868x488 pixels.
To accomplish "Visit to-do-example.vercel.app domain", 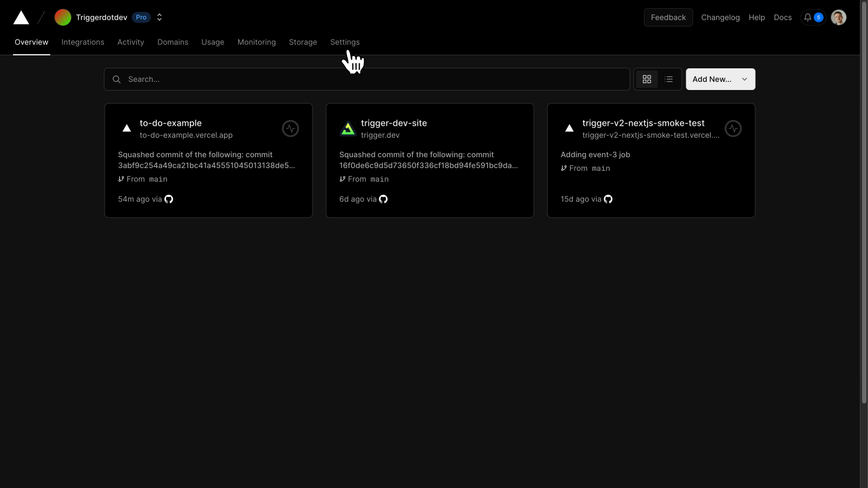I will [x=186, y=135].
